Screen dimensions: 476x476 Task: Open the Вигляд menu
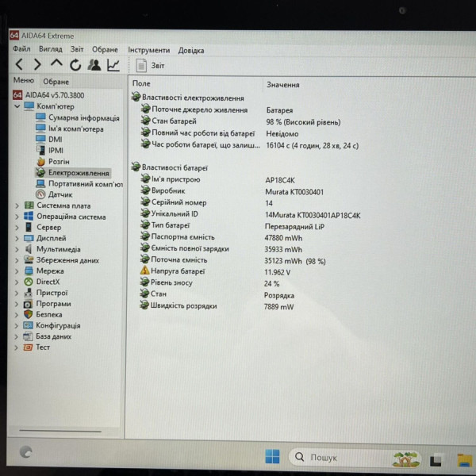(51, 49)
